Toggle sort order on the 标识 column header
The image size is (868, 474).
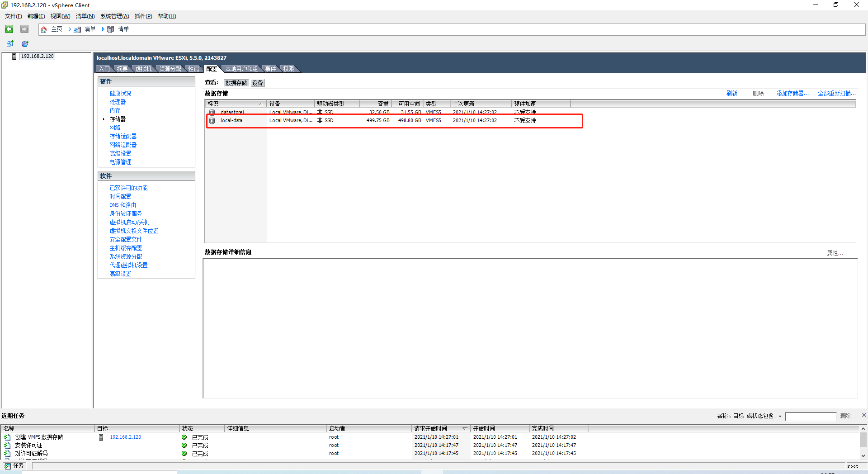pos(235,104)
